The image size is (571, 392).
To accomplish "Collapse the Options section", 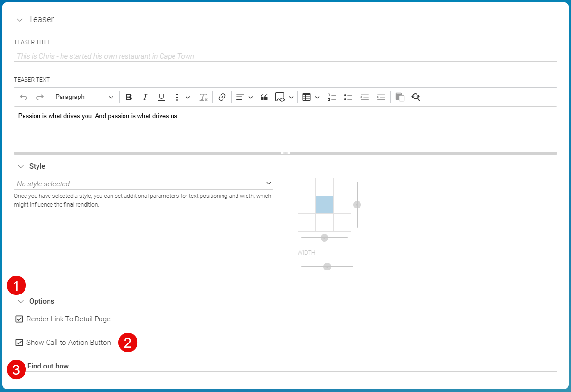I will [20, 301].
